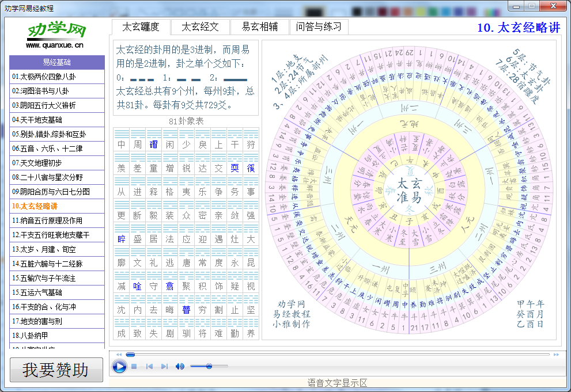Click the 我要赞助 donation button
The height and width of the screenshot is (392, 571).
[56, 370]
